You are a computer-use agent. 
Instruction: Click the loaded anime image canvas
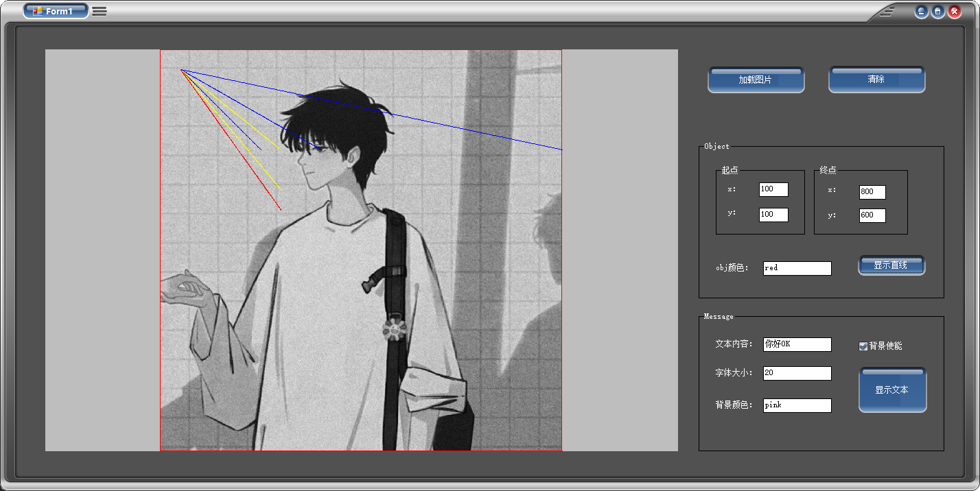[360, 250]
